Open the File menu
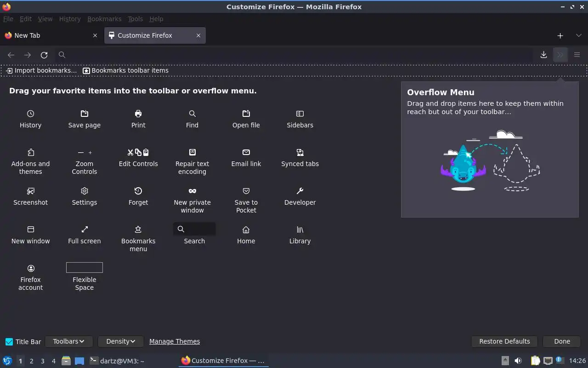The width and height of the screenshot is (588, 368). pyautogui.click(x=8, y=19)
